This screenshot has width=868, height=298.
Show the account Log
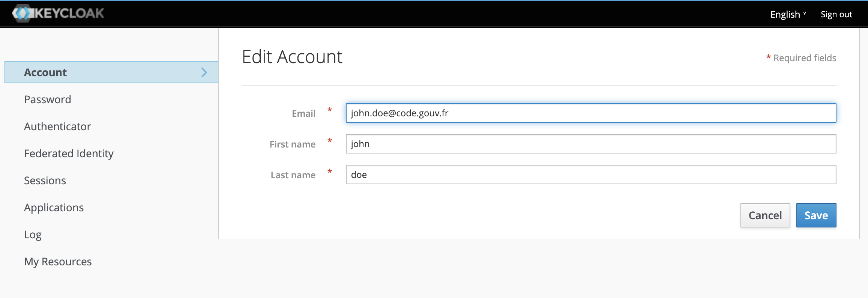[x=33, y=235]
